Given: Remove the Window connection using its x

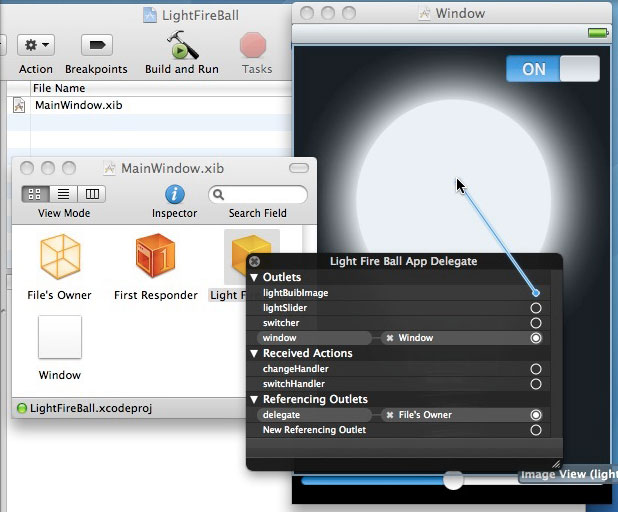Looking at the screenshot, I should click(390, 338).
